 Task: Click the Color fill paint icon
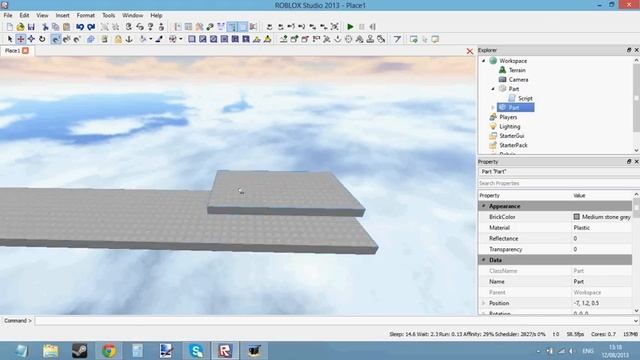[142, 39]
